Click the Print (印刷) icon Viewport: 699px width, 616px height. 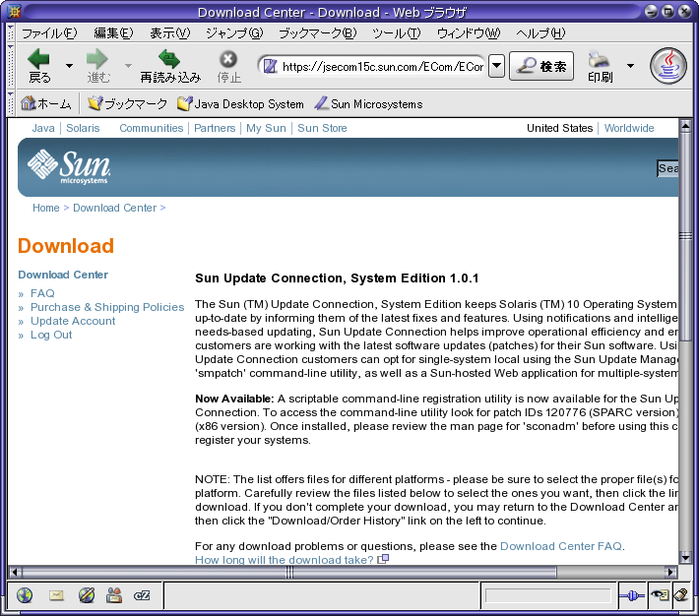coord(599,59)
